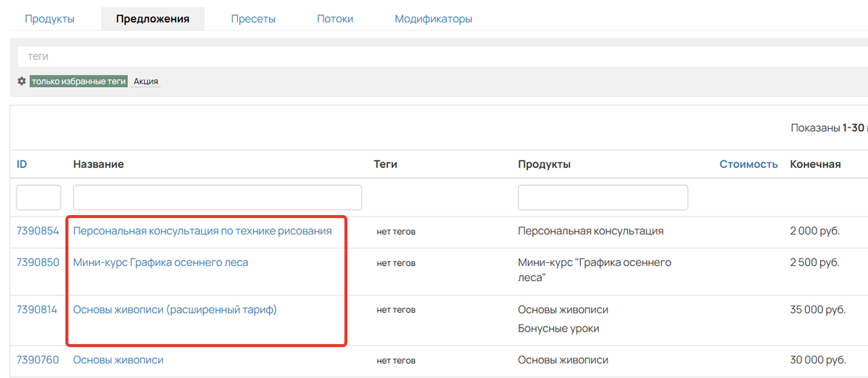Click the Конечная column header

pos(815,164)
